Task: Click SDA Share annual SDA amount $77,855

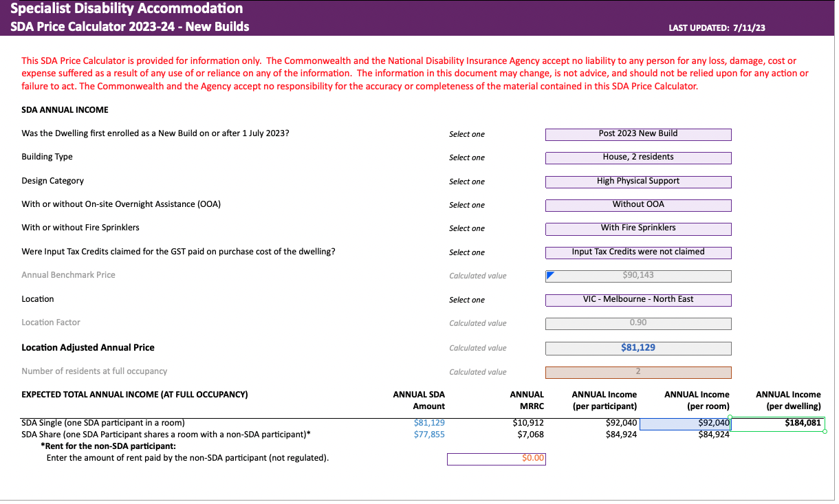Action: coord(429,435)
